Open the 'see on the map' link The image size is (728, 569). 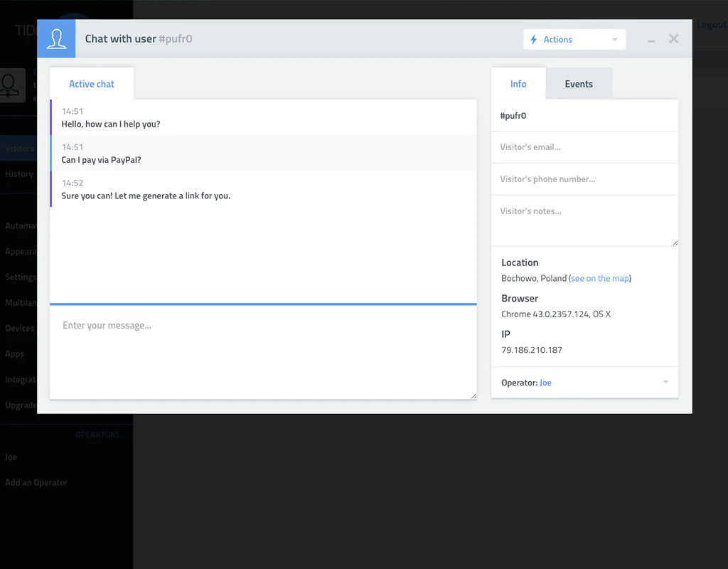601,278
